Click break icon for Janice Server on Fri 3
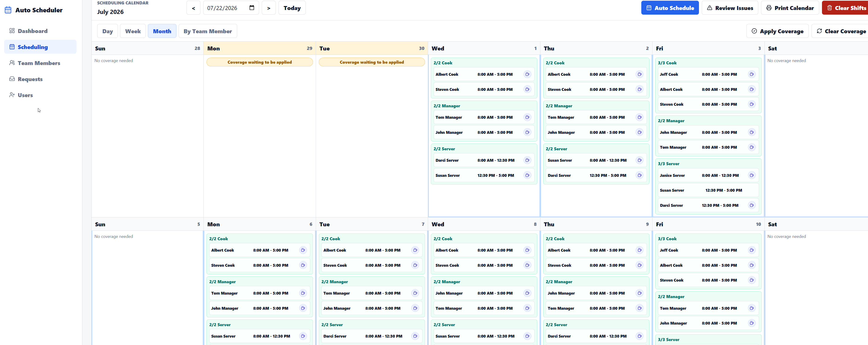This screenshot has width=868, height=345. tap(752, 175)
